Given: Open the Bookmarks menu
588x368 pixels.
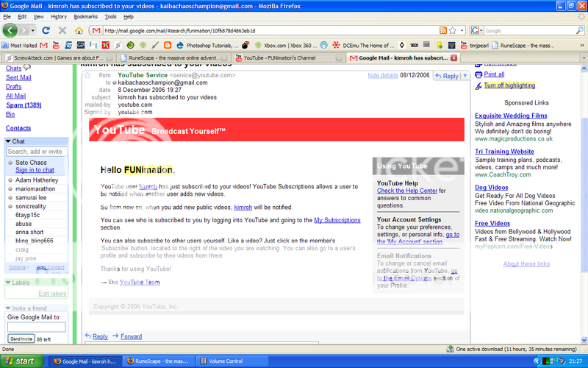Looking at the screenshot, I should tap(85, 16).
